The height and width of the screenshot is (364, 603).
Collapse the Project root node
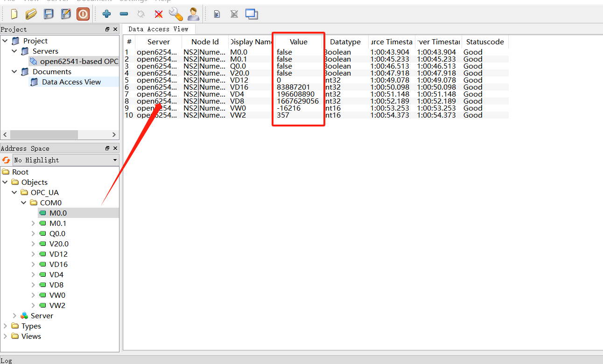[x=5, y=41]
